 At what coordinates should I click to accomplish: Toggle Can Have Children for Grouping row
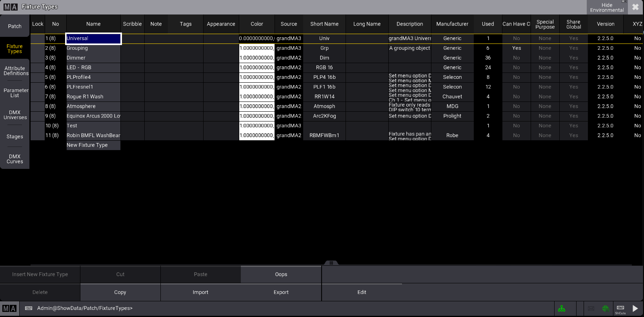pyautogui.click(x=516, y=48)
